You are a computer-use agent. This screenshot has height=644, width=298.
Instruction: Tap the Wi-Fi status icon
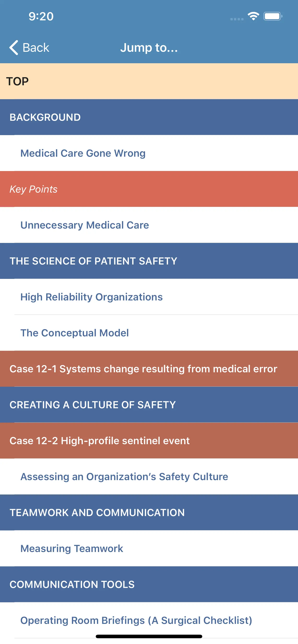[x=253, y=17]
